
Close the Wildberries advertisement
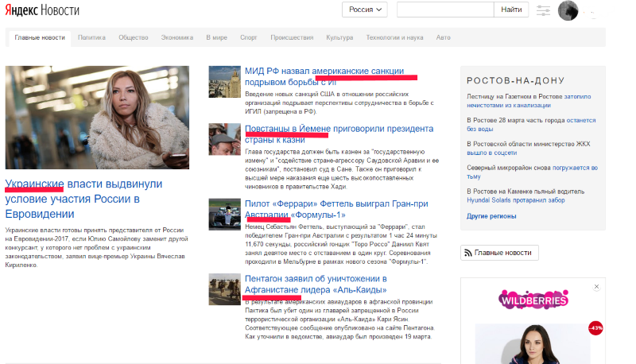(x=597, y=287)
